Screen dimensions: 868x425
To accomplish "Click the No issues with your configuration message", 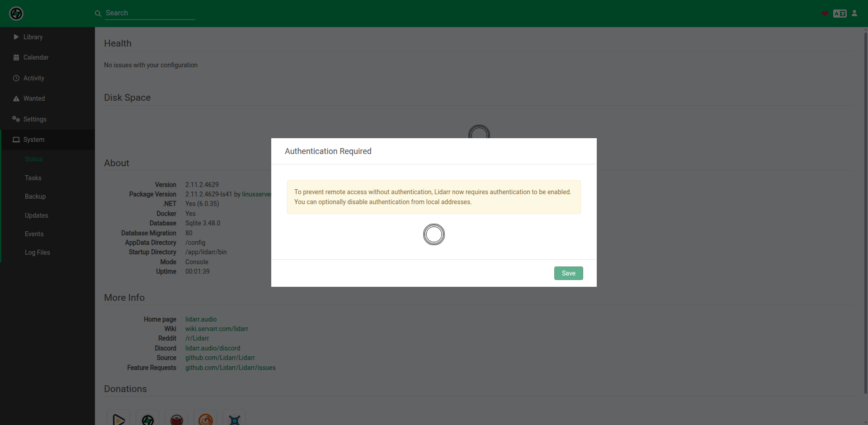I will coord(151,65).
